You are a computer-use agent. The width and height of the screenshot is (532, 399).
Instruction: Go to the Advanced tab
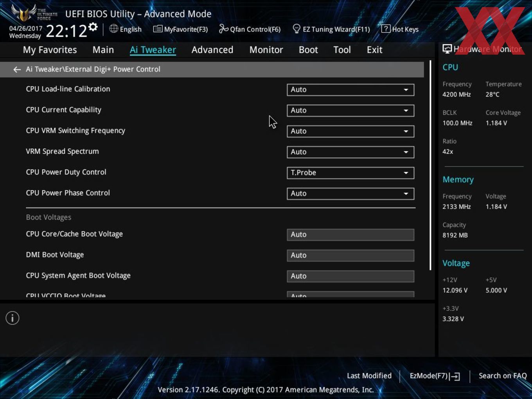[212, 50]
